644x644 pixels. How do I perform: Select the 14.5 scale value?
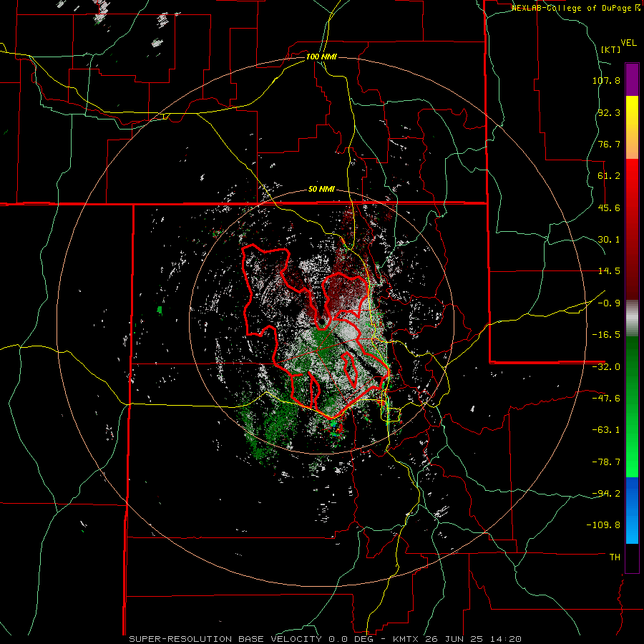pos(609,271)
